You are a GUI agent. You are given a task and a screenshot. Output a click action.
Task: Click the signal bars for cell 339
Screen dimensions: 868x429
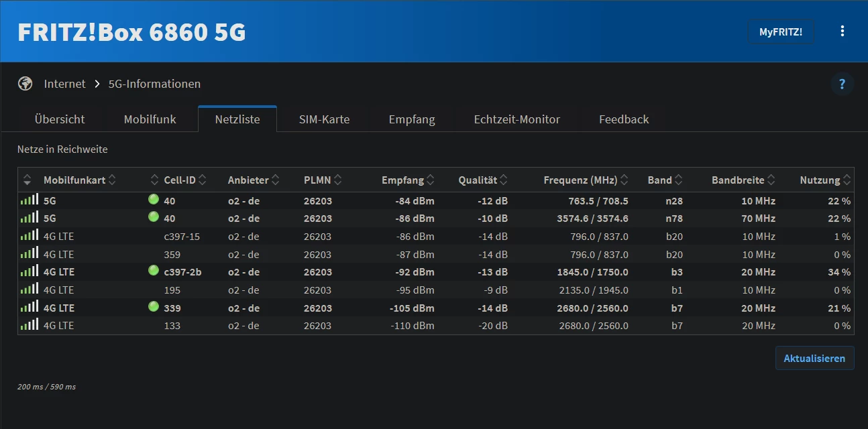(30, 307)
